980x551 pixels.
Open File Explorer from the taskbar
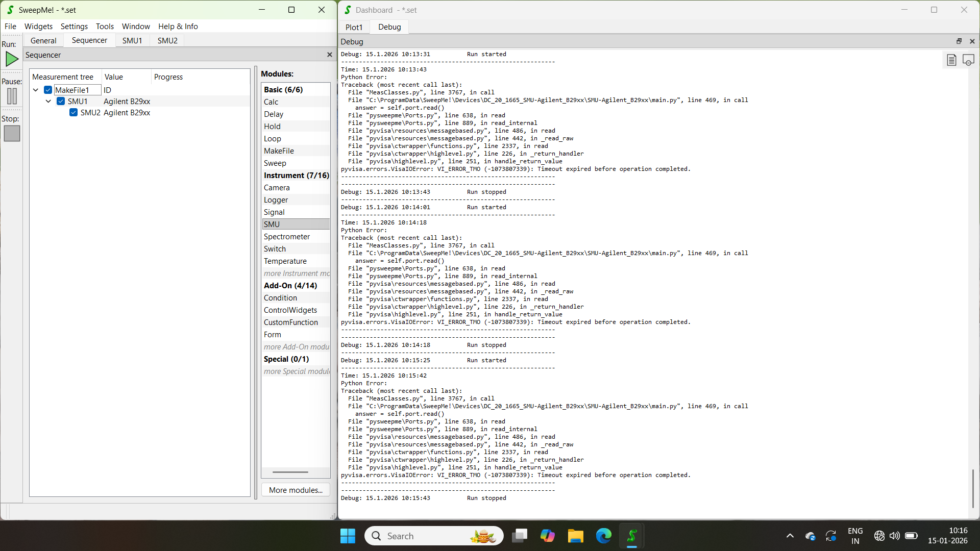[x=575, y=536]
